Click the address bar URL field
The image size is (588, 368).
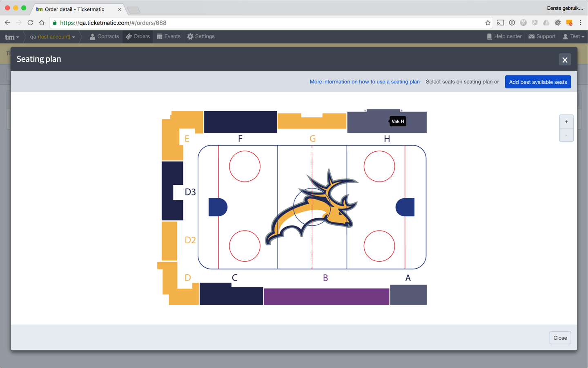tap(271, 22)
